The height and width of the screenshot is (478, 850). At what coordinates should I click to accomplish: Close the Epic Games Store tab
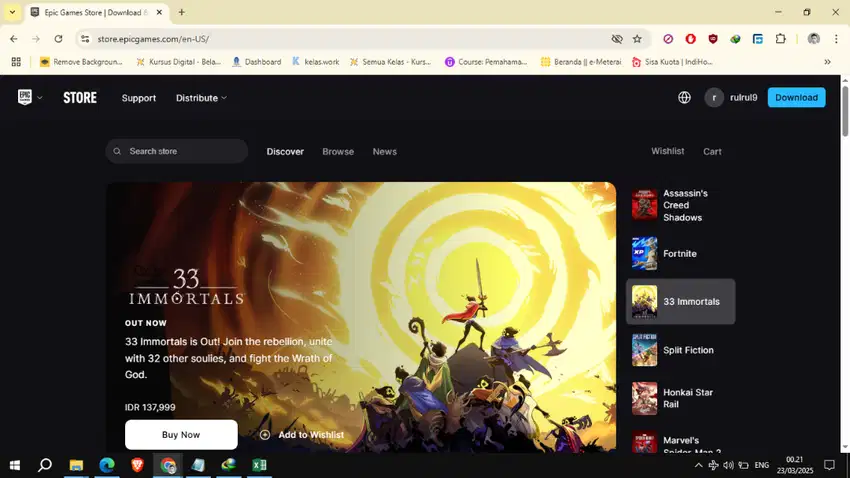click(x=159, y=12)
